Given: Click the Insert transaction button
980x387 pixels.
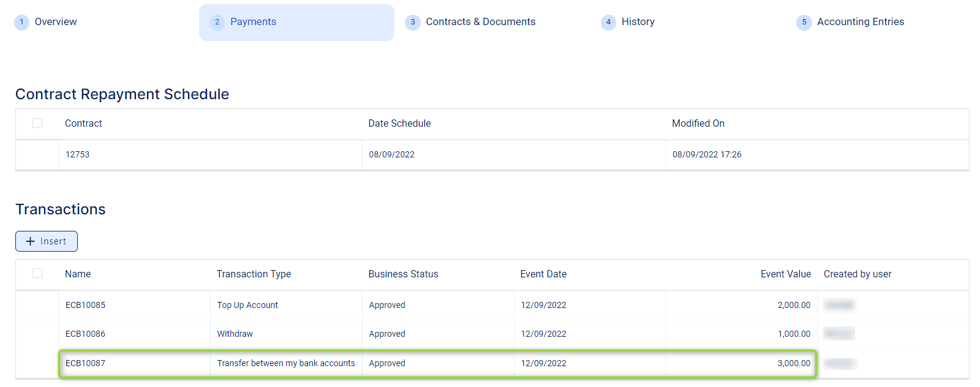Looking at the screenshot, I should click(47, 241).
